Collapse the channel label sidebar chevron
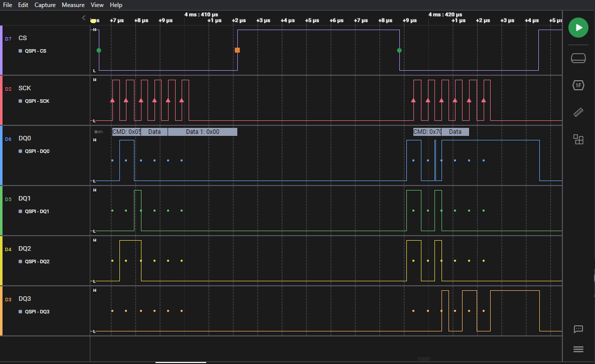The image size is (595, 364). [84, 18]
